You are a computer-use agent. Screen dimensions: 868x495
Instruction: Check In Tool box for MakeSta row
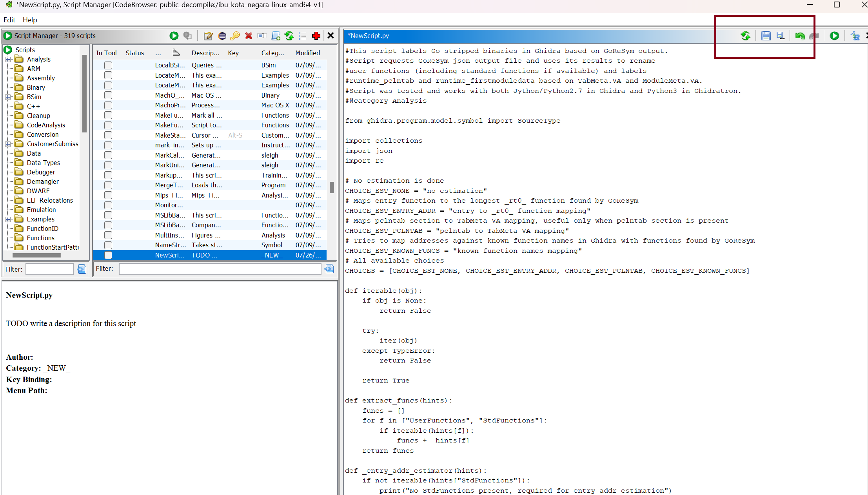click(108, 135)
